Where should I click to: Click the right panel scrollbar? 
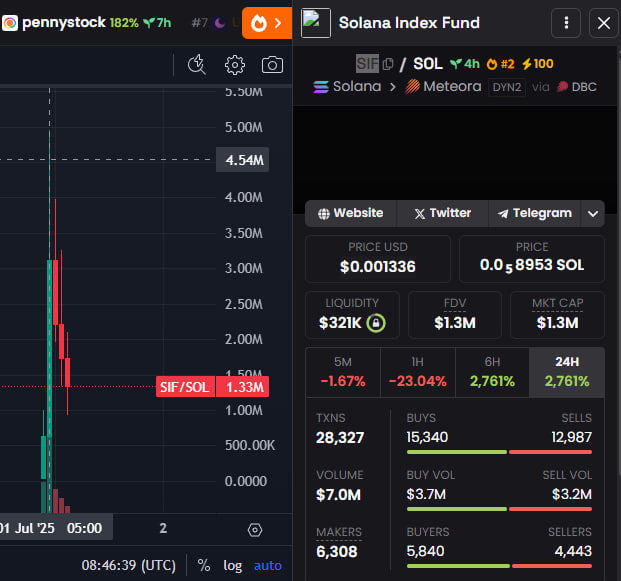pos(619,261)
